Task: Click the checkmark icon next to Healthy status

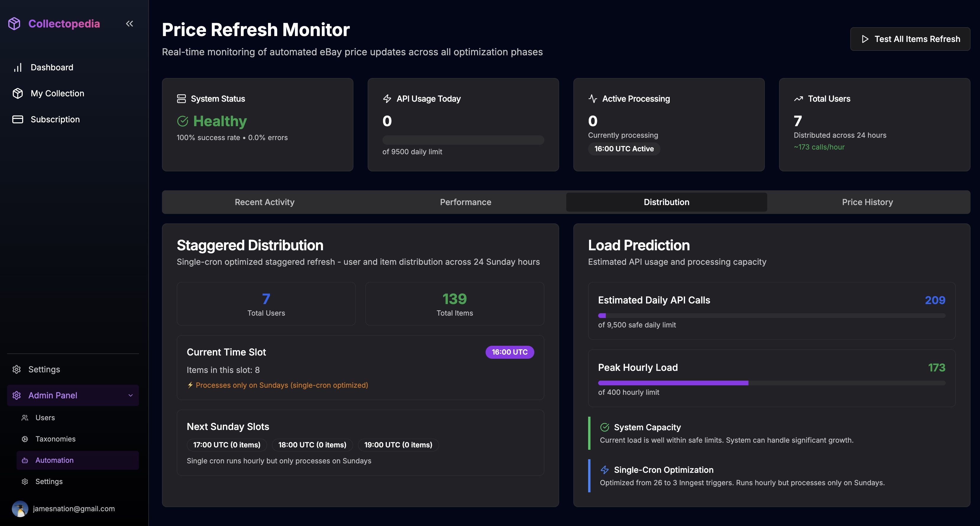Action: click(x=183, y=121)
